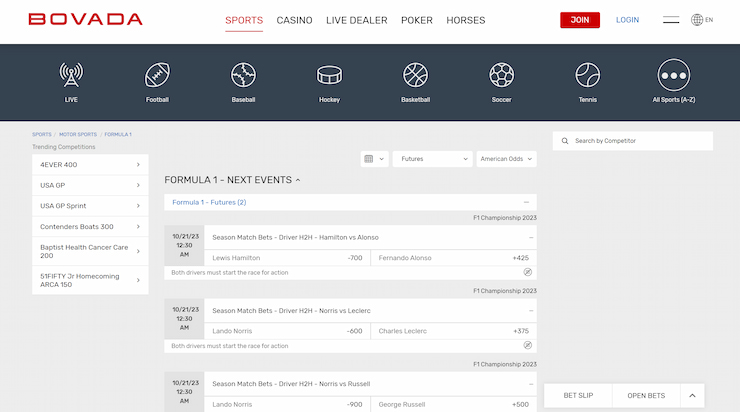
Task: Bet on George Russell at +500
Action: [x=454, y=404]
